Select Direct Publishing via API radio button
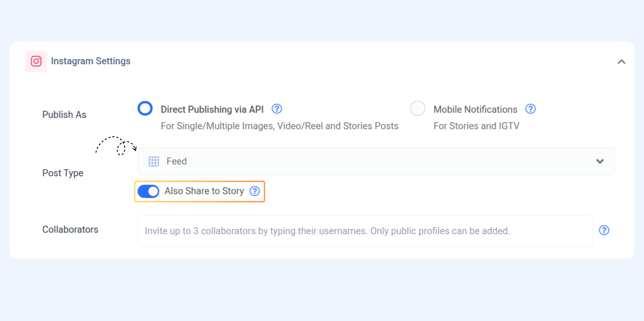Image resolution: width=644 pixels, height=321 pixels. (x=145, y=109)
